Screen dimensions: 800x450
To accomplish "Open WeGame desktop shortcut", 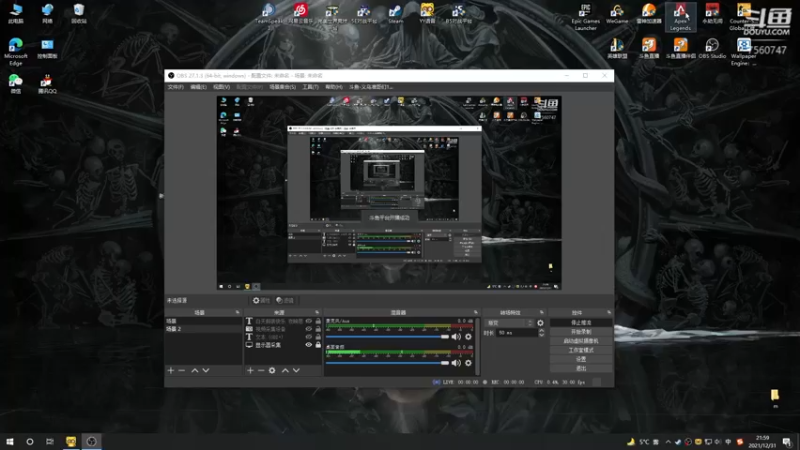I will click(617, 14).
